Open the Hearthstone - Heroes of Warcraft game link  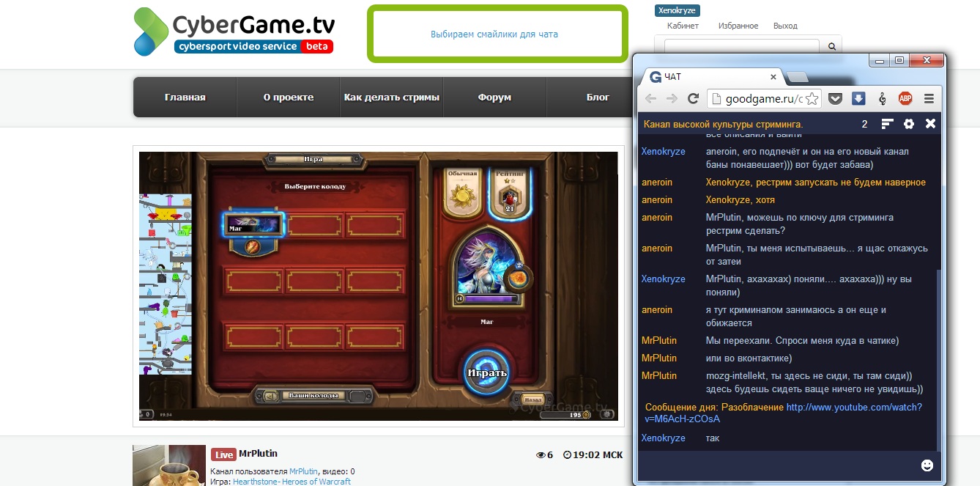click(292, 482)
